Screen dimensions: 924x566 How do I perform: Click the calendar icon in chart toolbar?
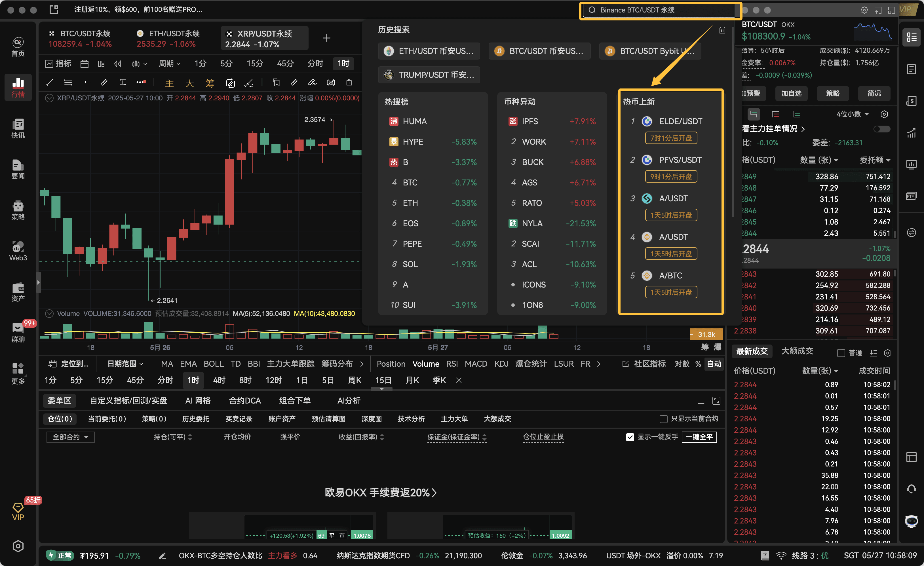point(85,64)
